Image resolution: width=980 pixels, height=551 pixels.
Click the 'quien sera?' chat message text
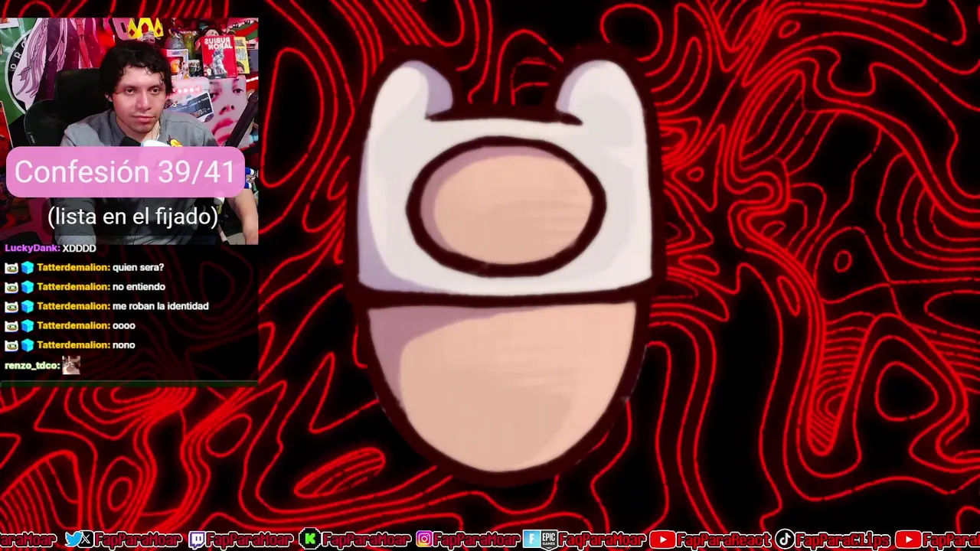138,268
